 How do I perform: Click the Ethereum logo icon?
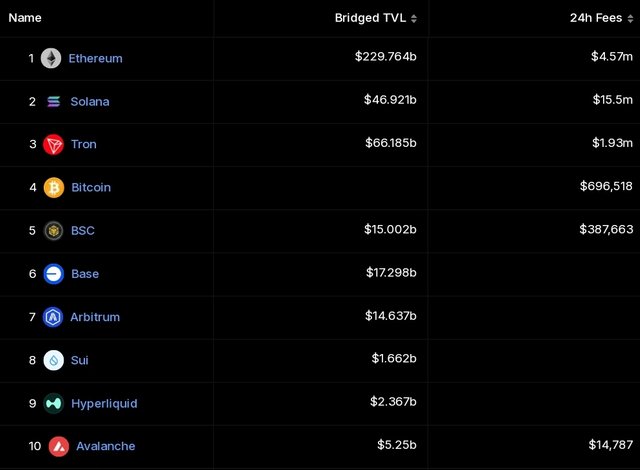click(x=51, y=58)
